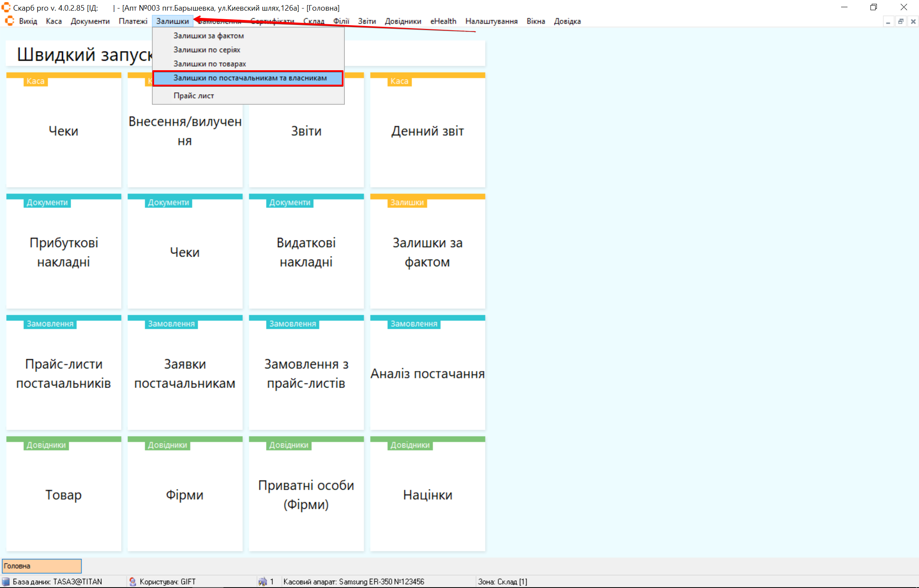Click the database icon in status bar

(6, 582)
